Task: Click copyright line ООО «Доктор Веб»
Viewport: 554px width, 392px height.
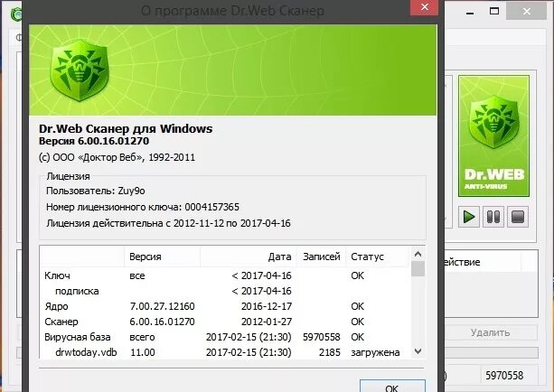Action: (117, 157)
